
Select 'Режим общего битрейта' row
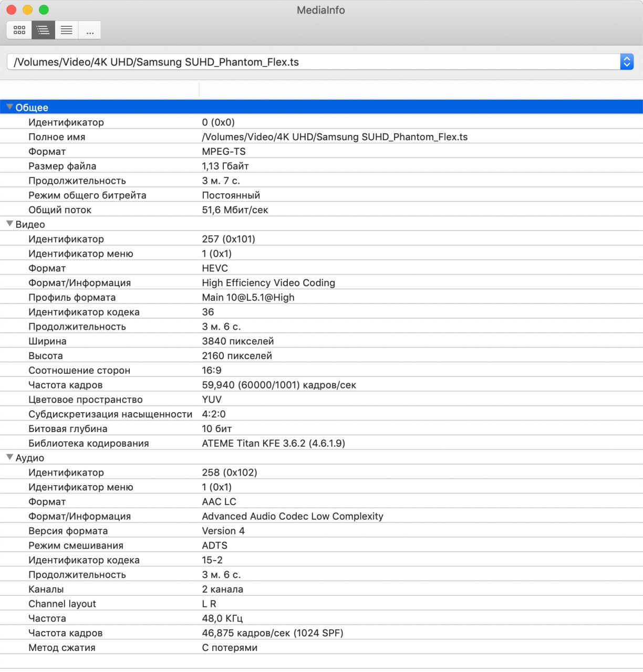pyautogui.click(x=321, y=195)
